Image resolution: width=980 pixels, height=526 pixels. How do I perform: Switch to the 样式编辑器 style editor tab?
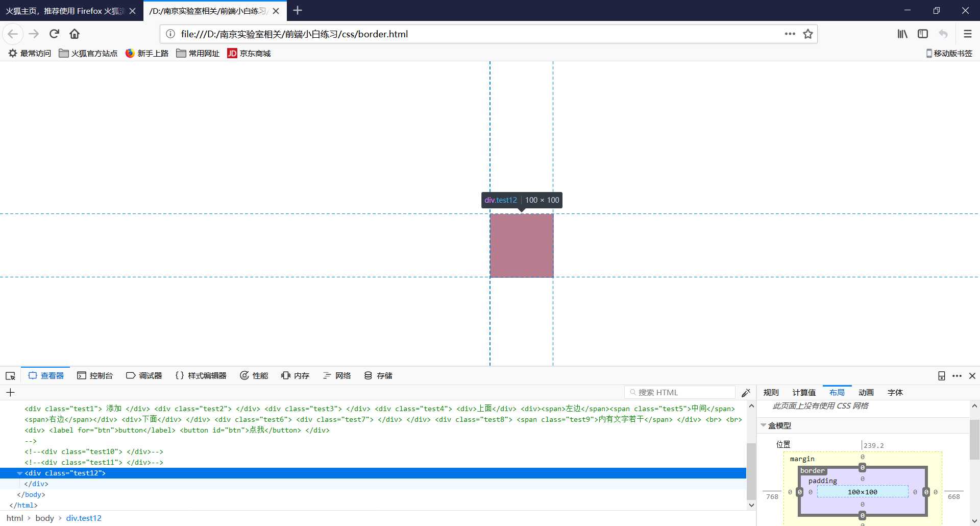click(x=201, y=375)
